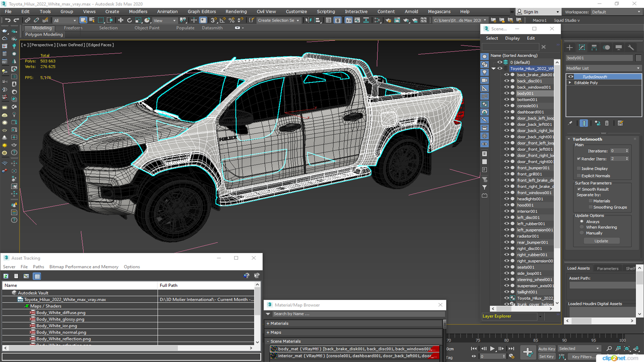Viewport: 644px width, 362px height.
Task: Activate the Select Object tool
Action: [x=83, y=20]
